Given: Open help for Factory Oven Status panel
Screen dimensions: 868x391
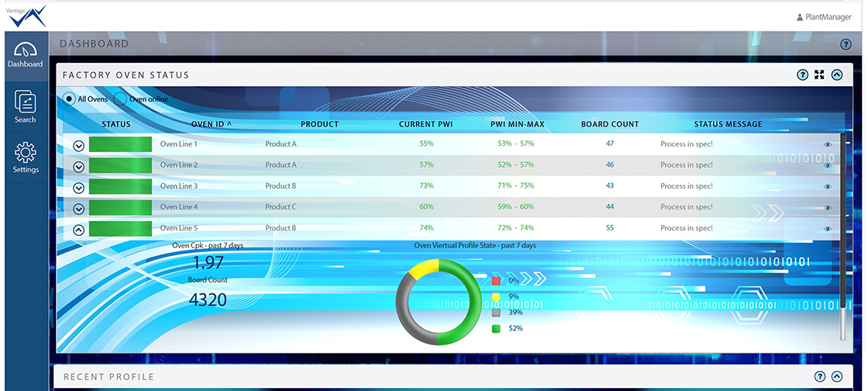Looking at the screenshot, I should click(x=803, y=75).
